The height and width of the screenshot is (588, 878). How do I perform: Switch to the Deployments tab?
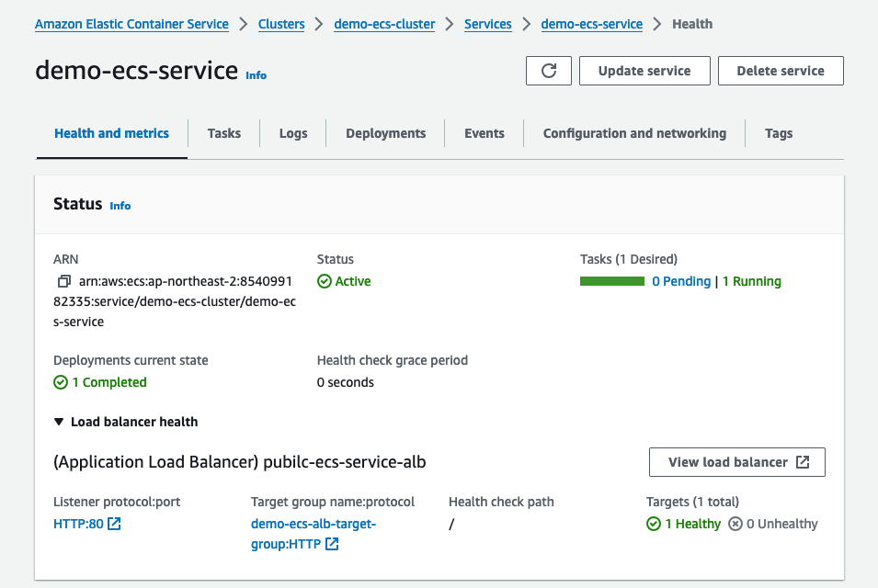point(386,133)
